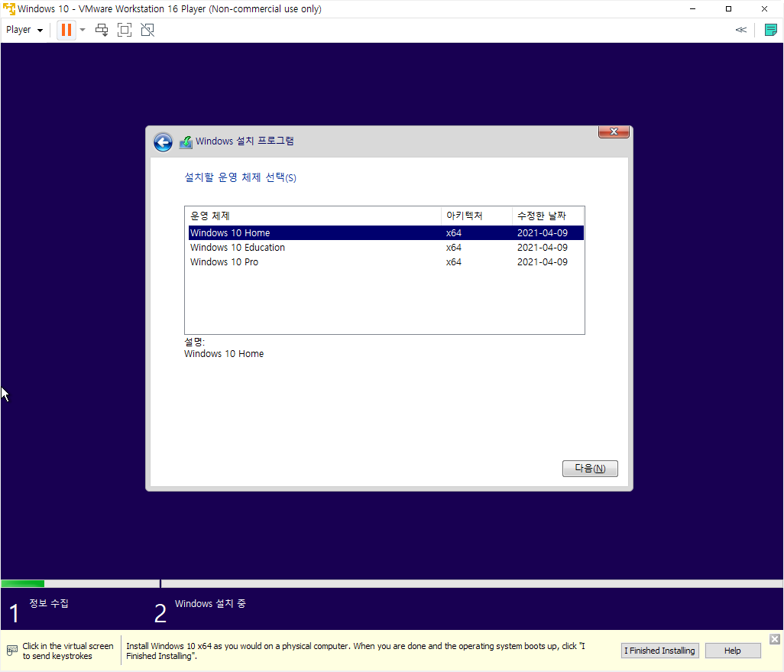Select Windows 10 Home row
Screen dimensions: 784x672
tap(386, 232)
